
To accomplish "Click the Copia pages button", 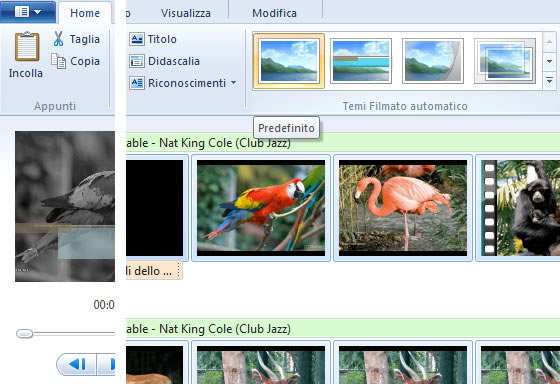I will [x=76, y=61].
